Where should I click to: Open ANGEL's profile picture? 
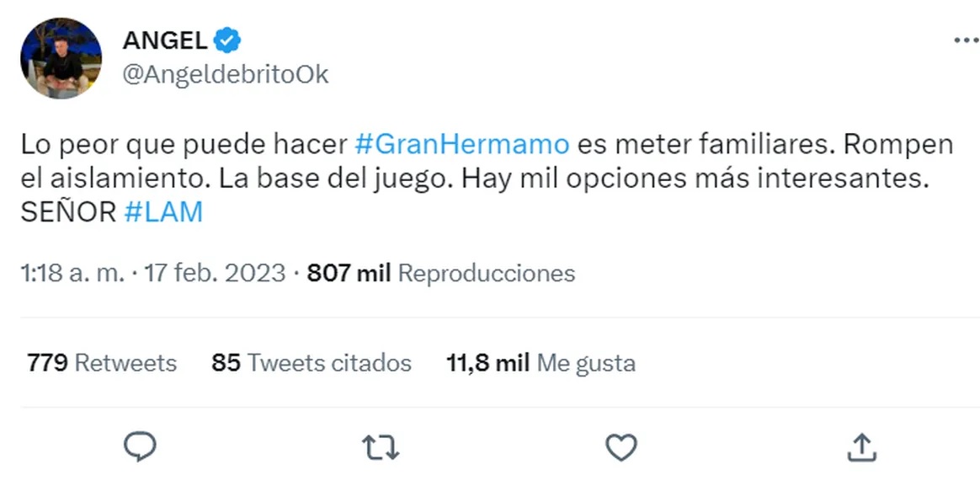coord(61,59)
